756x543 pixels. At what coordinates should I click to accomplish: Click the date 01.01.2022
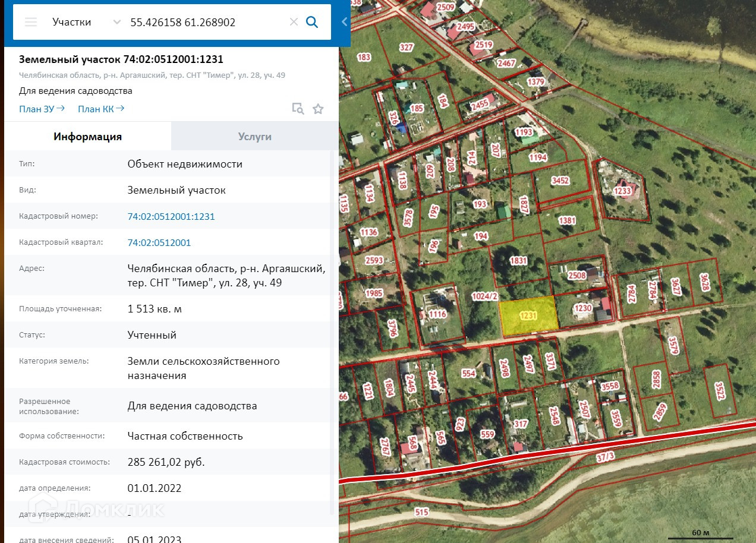pyautogui.click(x=154, y=488)
